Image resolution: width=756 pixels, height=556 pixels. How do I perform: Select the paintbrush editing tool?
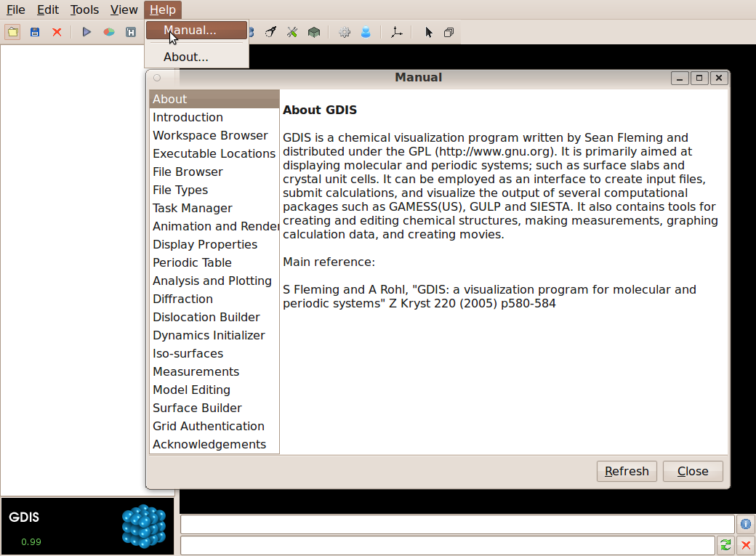coord(270,31)
